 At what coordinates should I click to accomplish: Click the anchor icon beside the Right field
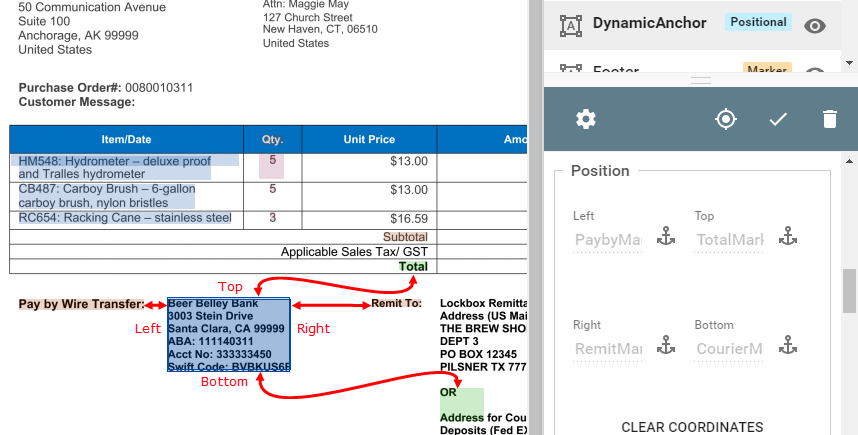pos(666,347)
